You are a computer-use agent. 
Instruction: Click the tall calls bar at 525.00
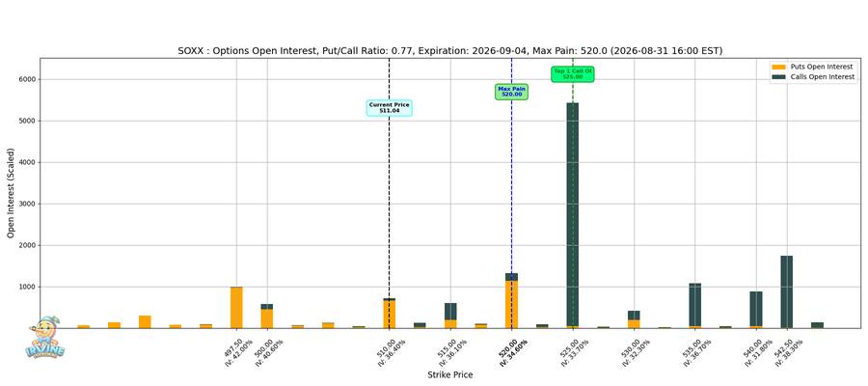[572, 215]
